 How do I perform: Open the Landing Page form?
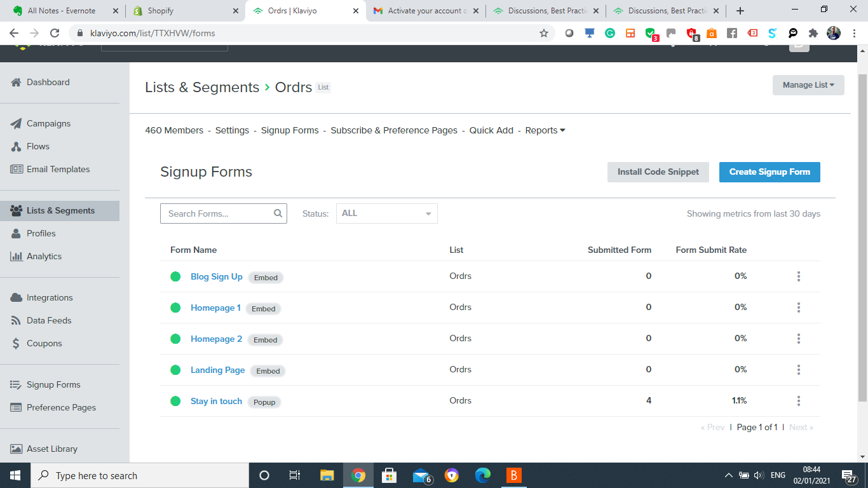217,370
